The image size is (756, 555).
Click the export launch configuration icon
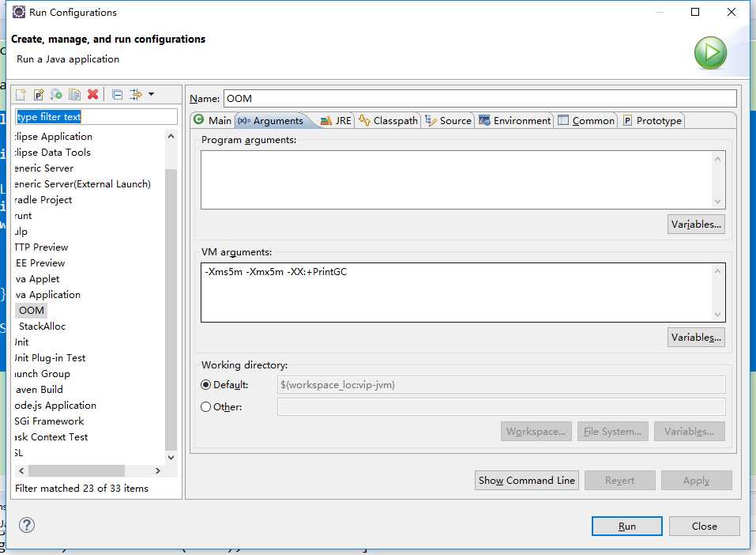pos(56,95)
